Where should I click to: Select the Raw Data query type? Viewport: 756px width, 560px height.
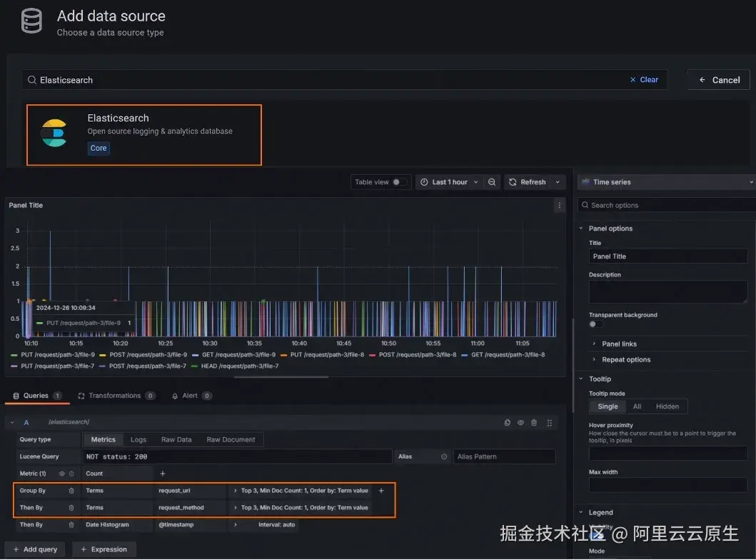coord(176,439)
